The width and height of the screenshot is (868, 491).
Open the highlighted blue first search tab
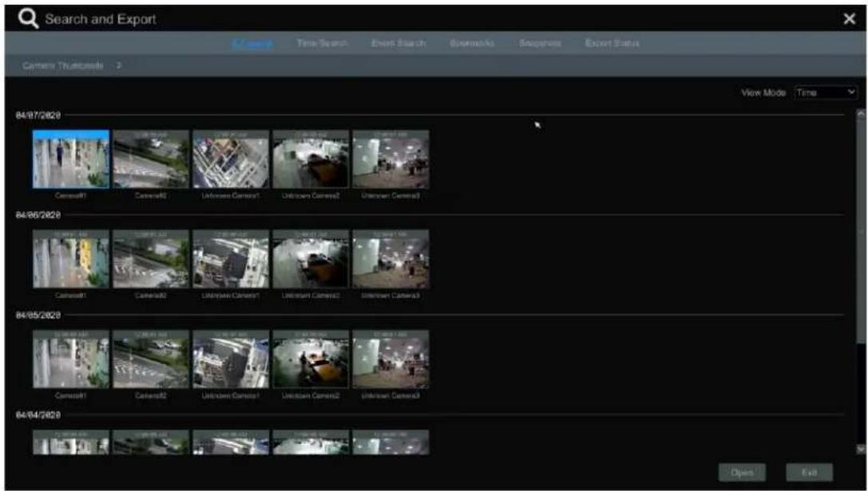[x=252, y=43]
